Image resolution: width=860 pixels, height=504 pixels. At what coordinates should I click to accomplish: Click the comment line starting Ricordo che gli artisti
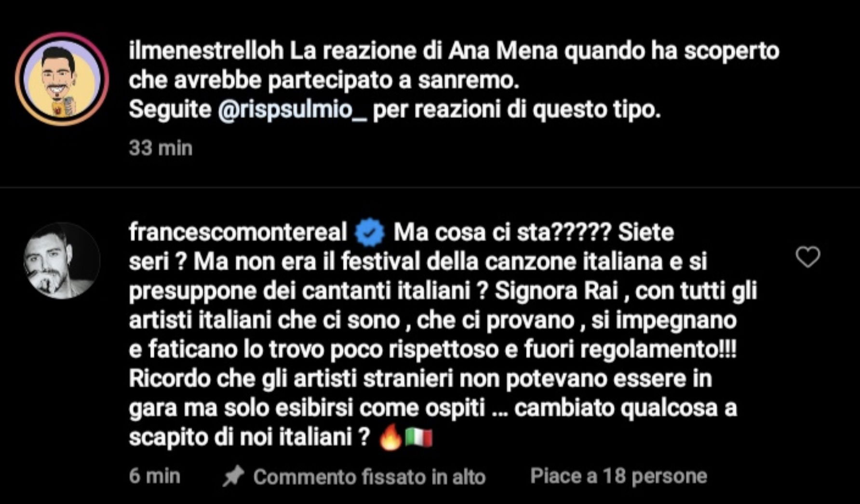(420, 379)
